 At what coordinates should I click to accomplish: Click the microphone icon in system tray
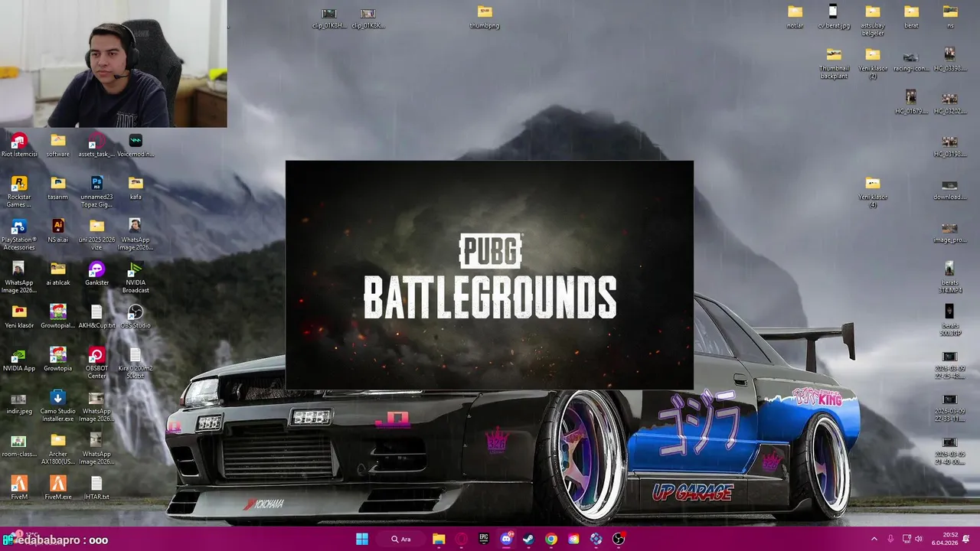point(890,539)
